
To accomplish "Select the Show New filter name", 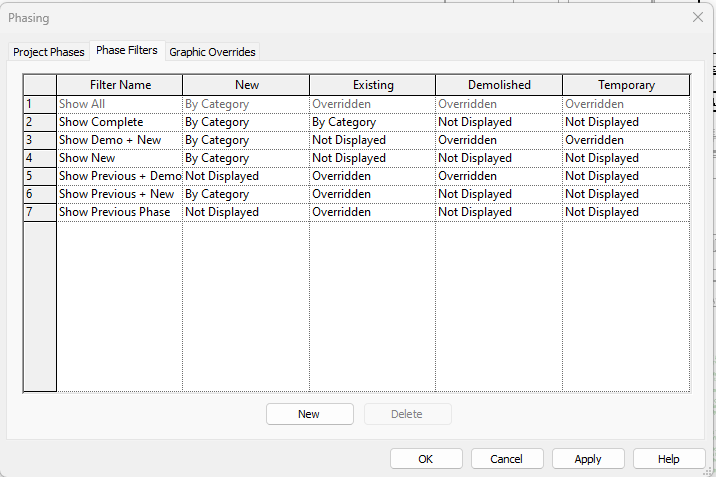I will (x=120, y=158).
